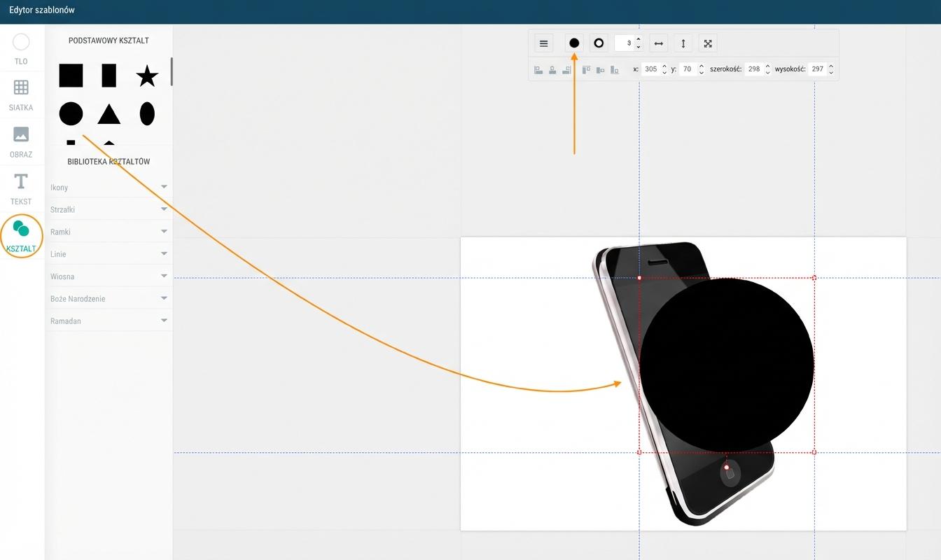This screenshot has width=941, height=560.
Task: Align shape to the left edge
Action: [538, 69]
